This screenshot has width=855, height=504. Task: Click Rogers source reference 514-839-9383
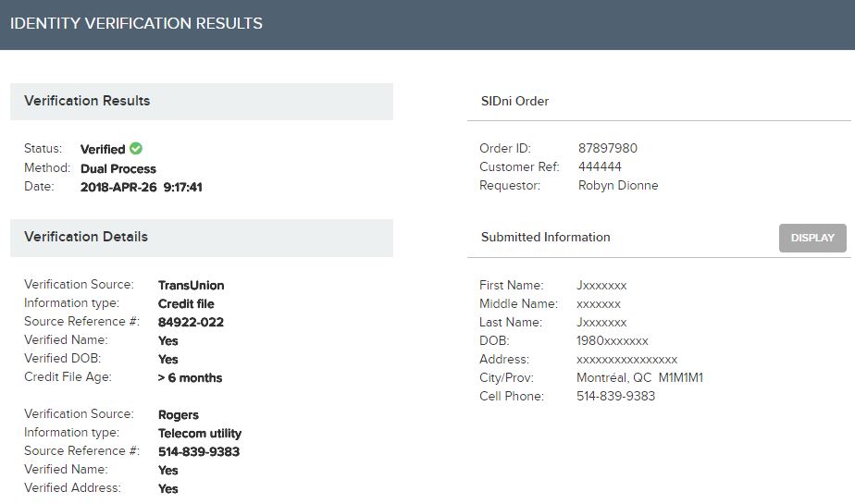click(x=198, y=451)
